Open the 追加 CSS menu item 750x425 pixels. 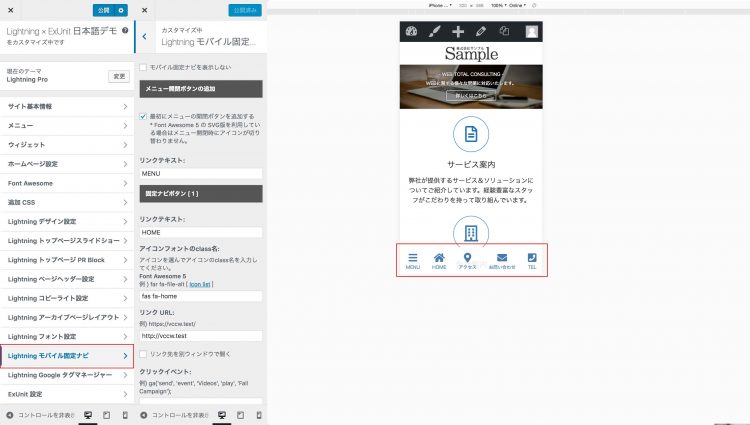pos(66,202)
